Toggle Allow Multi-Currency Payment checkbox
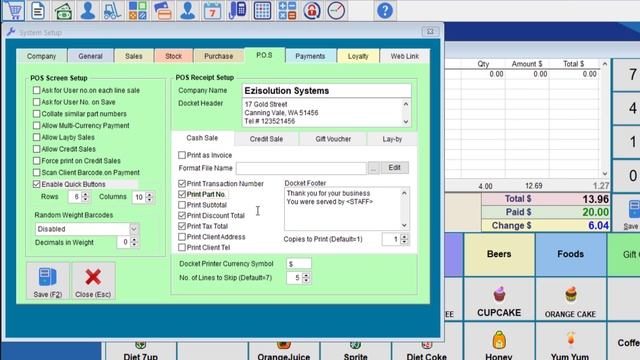The height and width of the screenshot is (360, 640). point(37,125)
